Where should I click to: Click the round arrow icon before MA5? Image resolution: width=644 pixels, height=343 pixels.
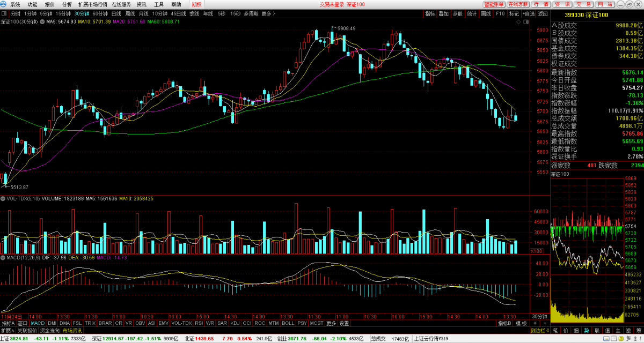[x=43, y=22]
